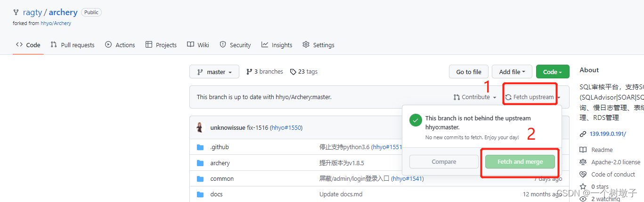Click the About heading
The image size is (644, 202).
pos(589,70)
